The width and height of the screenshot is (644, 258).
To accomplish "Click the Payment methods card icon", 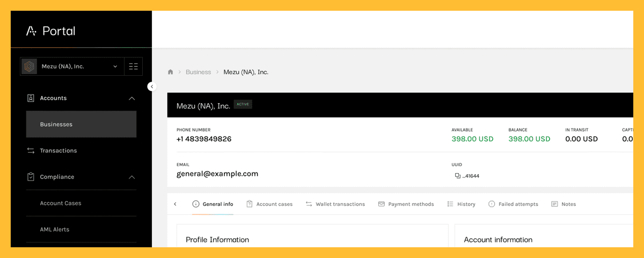I will point(382,204).
